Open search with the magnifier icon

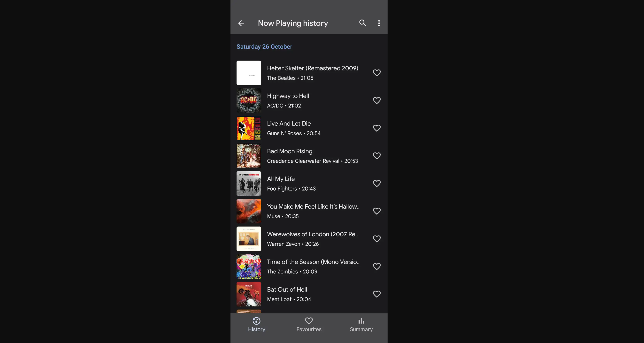[x=362, y=23]
